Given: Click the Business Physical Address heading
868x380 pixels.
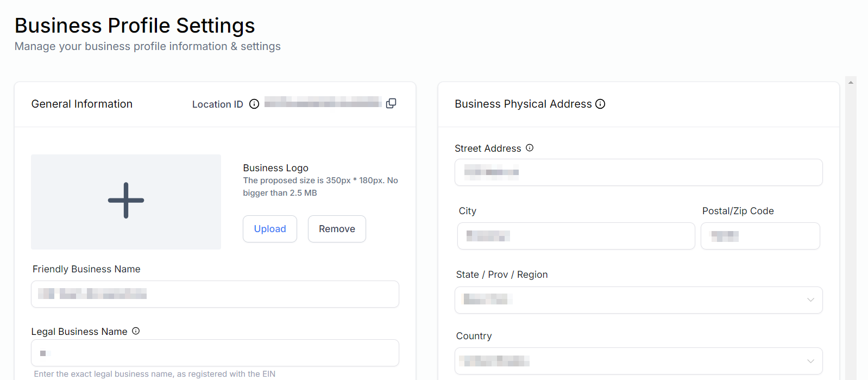Looking at the screenshot, I should coord(523,104).
